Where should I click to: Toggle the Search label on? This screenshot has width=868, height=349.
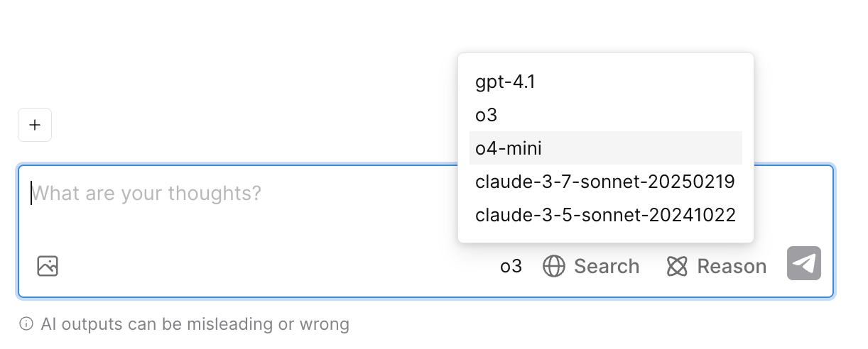click(606, 266)
